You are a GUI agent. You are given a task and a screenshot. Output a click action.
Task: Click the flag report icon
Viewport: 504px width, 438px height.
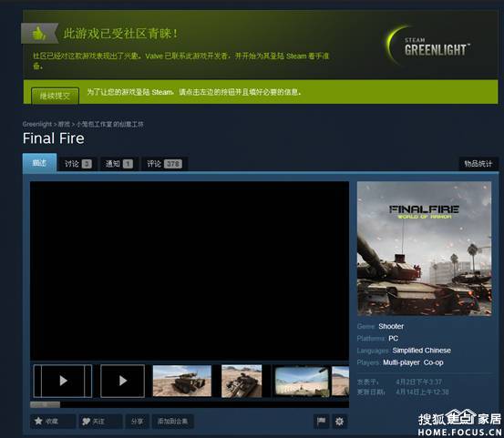pos(321,421)
